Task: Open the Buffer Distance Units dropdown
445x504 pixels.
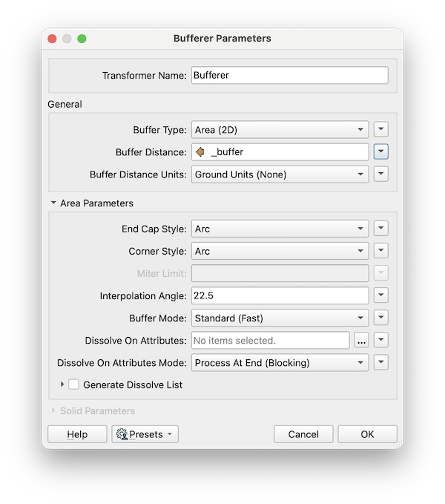Action: point(280,174)
